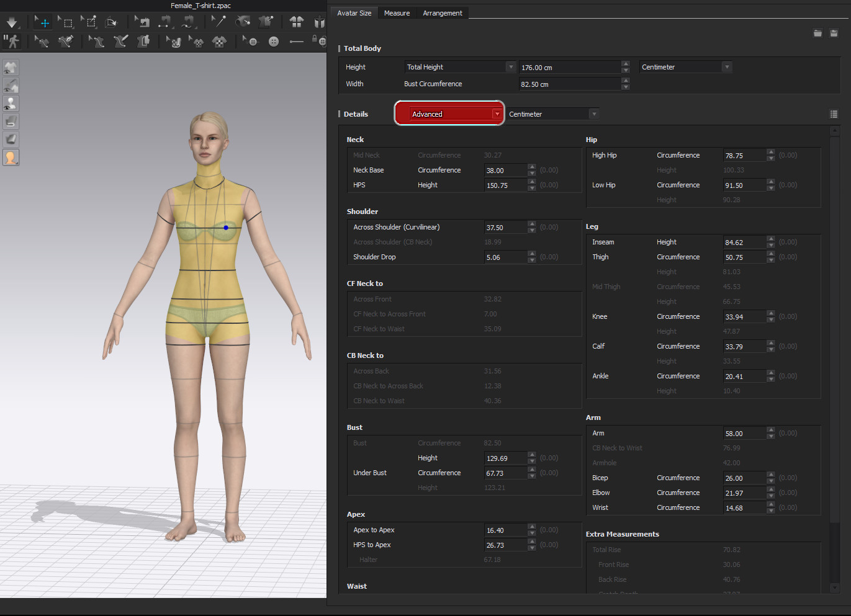Toggle the walking animation pause icon
This screenshot has height=616, width=851.
click(x=12, y=42)
